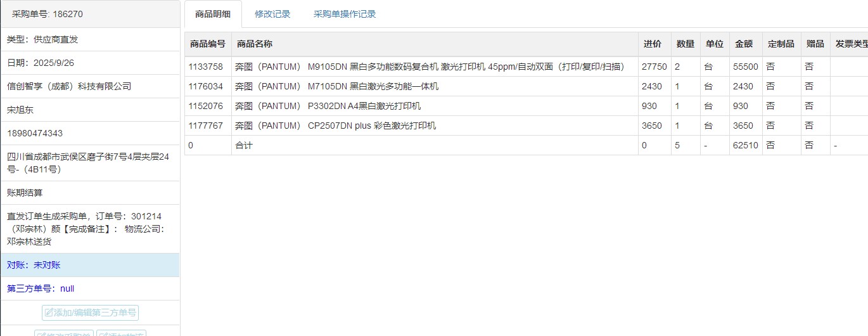Open the 采购单操作记录 tab
The height and width of the screenshot is (336, 868).
click(x=345, y=14)
